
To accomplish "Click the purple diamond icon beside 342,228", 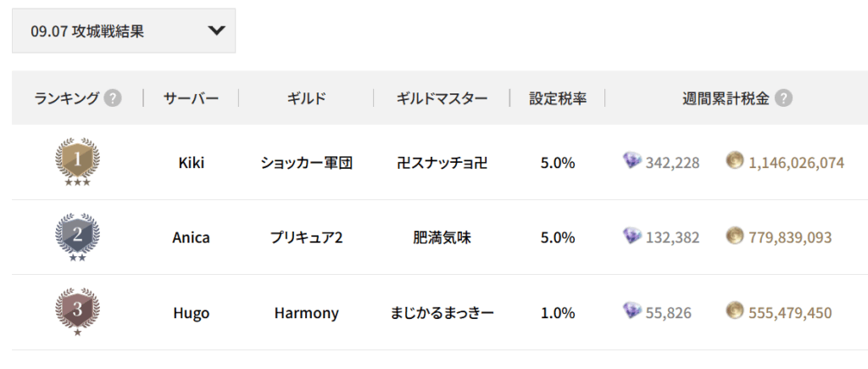I will (x=632, y=161).
